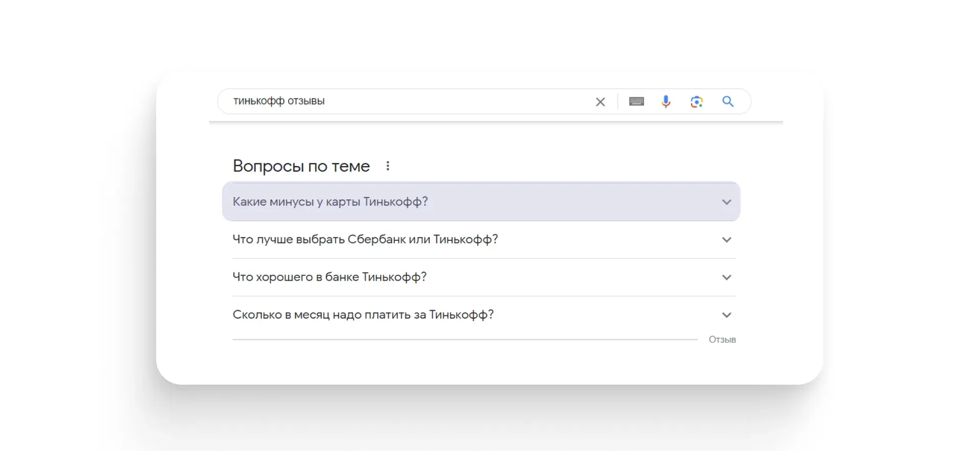This screenshot has height=451, width=980.
Task: Clear the search query with X icon
Action: [x=600, y=102]
